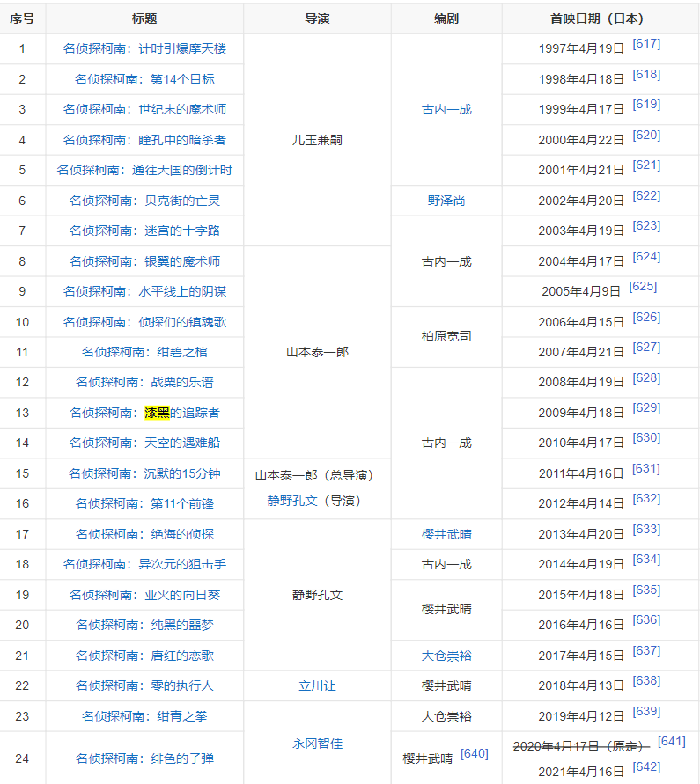Open link 名侦探柯南：绝海的侦探
This screenshot has width=700, height=784.
(x=144, y=534)
